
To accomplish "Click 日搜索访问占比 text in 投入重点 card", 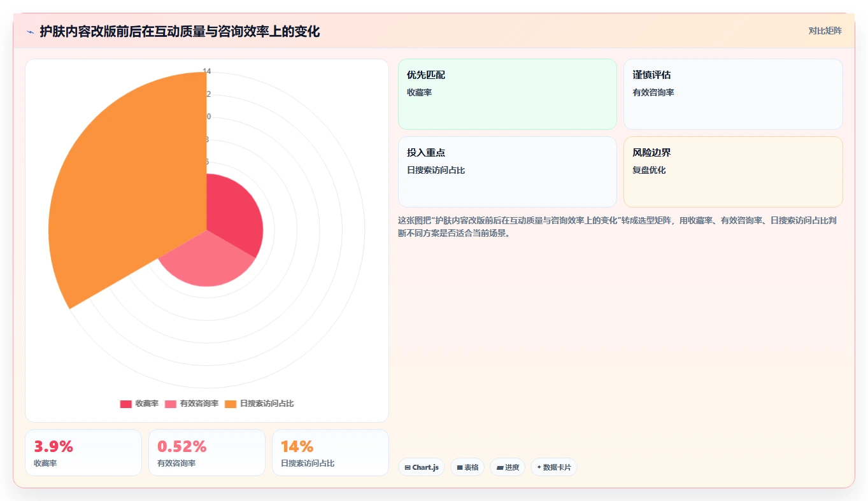I will [x=436, y=171].
